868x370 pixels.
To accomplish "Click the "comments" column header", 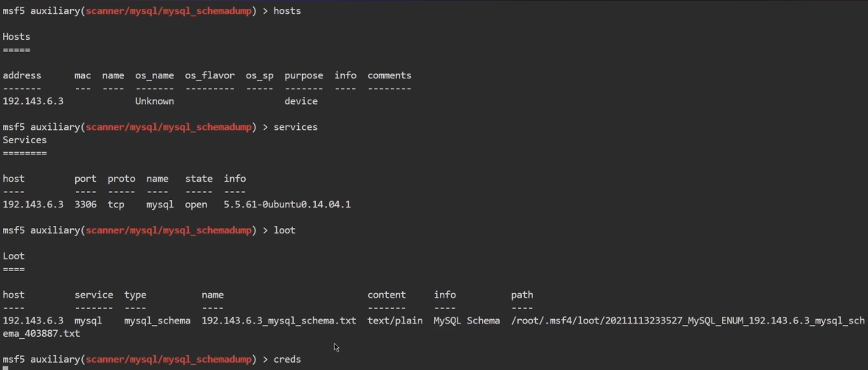I will [x=389, y=75].
